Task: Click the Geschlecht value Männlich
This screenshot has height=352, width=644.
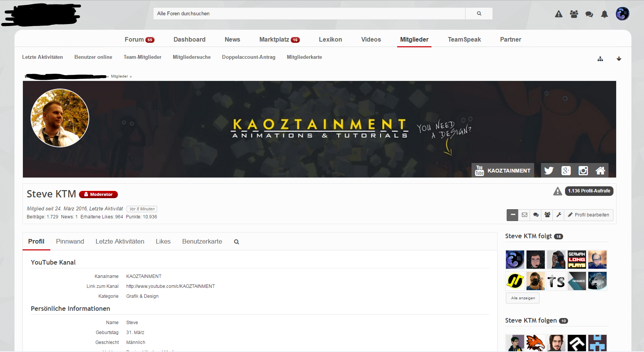Action: (x=136, y=342)
